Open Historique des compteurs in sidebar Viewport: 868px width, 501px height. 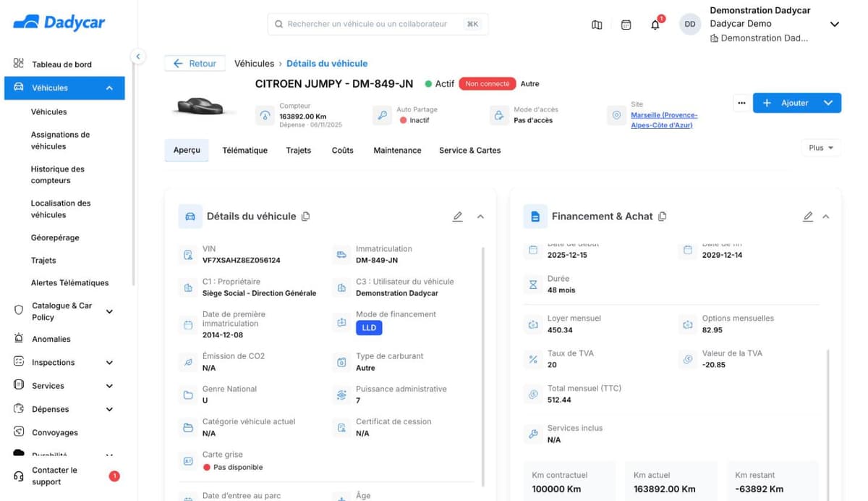pyautogui.click(x=57, y=174)
